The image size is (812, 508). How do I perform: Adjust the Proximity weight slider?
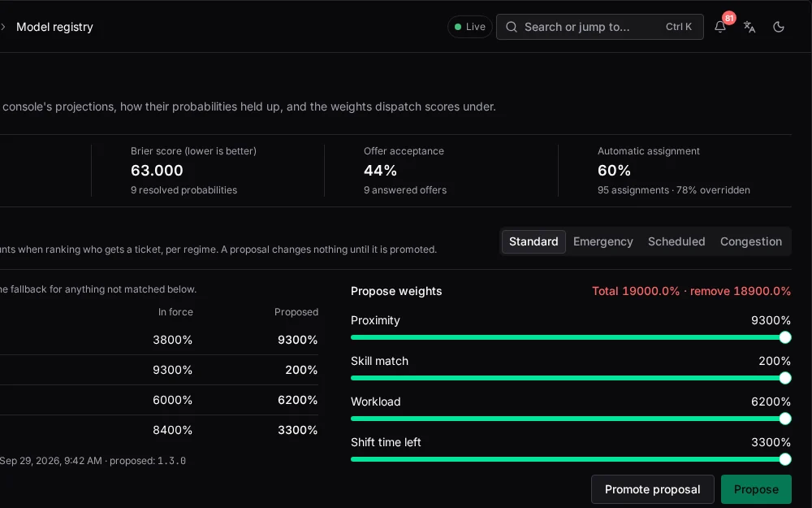click(571, 337)
